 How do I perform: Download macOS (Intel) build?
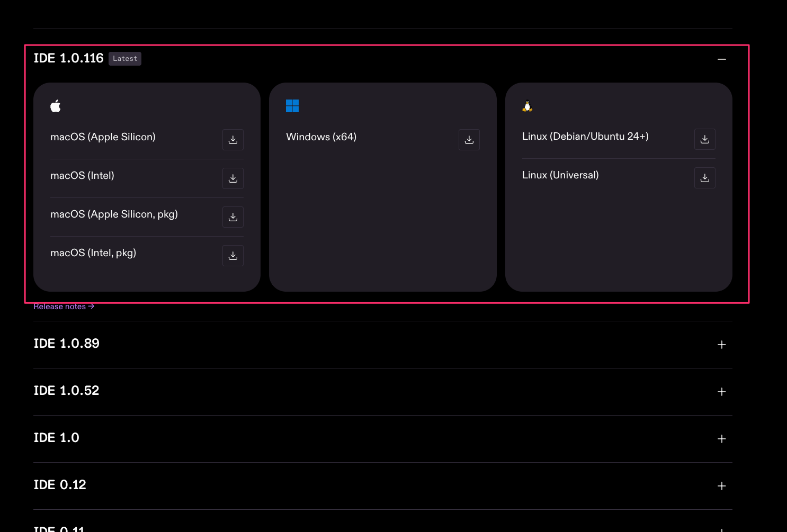[x=233, y=178]
